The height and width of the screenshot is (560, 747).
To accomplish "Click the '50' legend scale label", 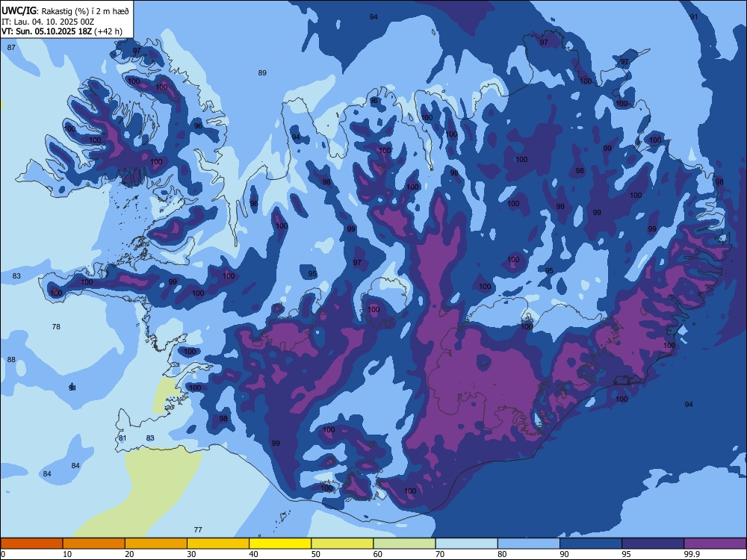I will [x=316, y=554].
